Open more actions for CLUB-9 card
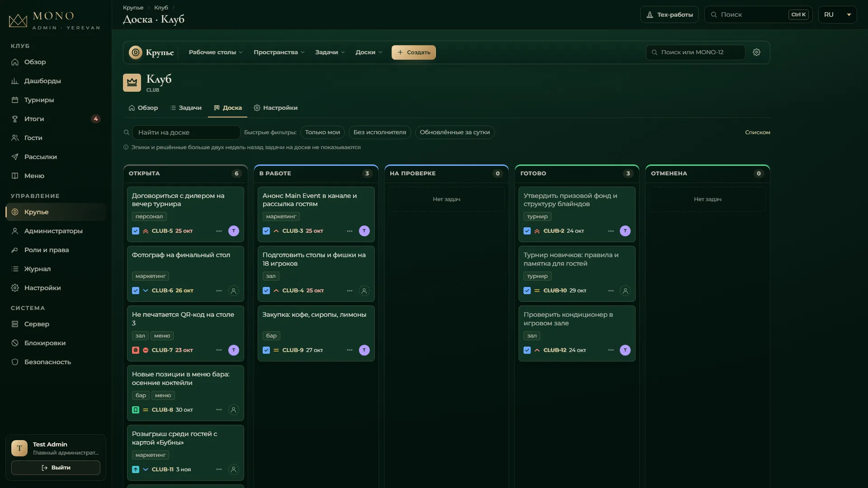 click(349, 350)
